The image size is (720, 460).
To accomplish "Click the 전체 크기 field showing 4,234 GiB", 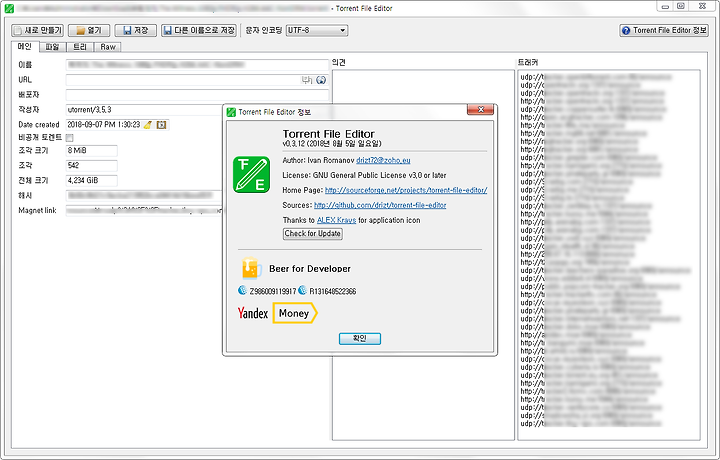I will (x=91, y=180).
